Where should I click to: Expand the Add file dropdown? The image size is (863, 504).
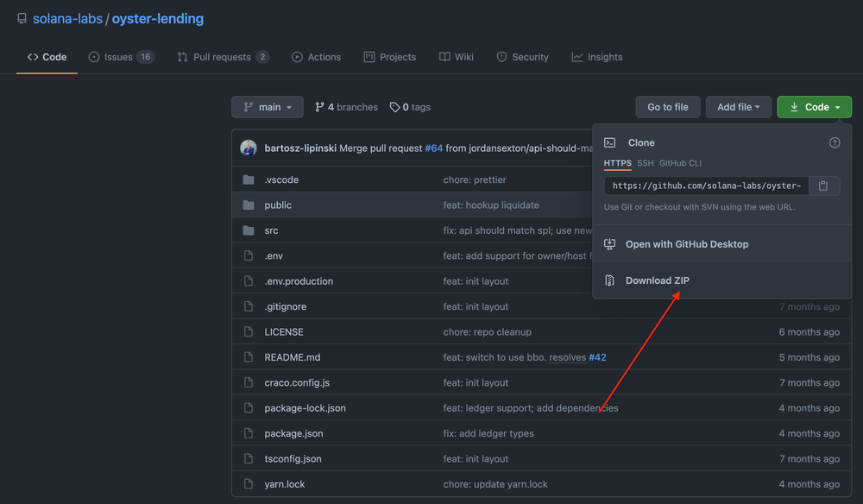pyautogui.click(x=738, y=107)
